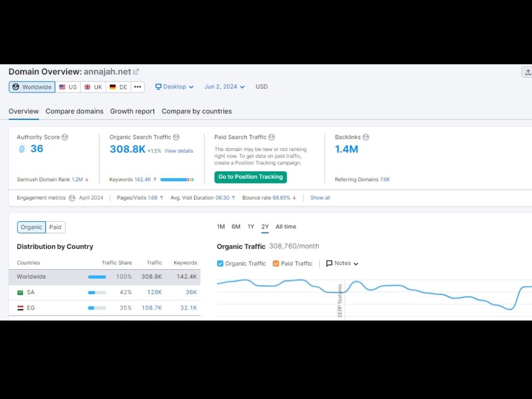532x399 pixels.
Task: Click the export upload icon at top right
Action: (528, 72)
